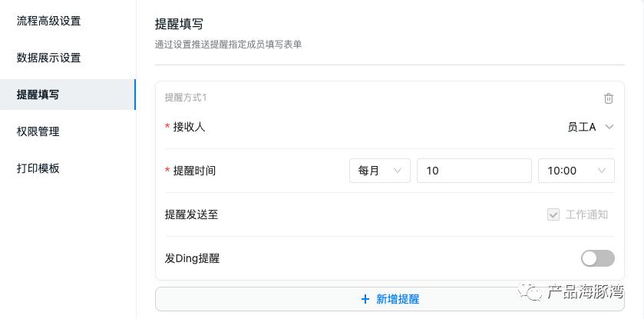Click the 提醒时间 field label
The image size is (644, 319).
pos(194,171)
